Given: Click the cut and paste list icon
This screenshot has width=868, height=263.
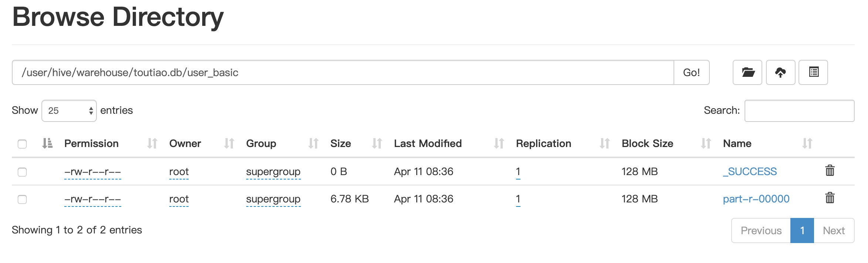Looking at the screenshot, I should [x=813, y=72].
